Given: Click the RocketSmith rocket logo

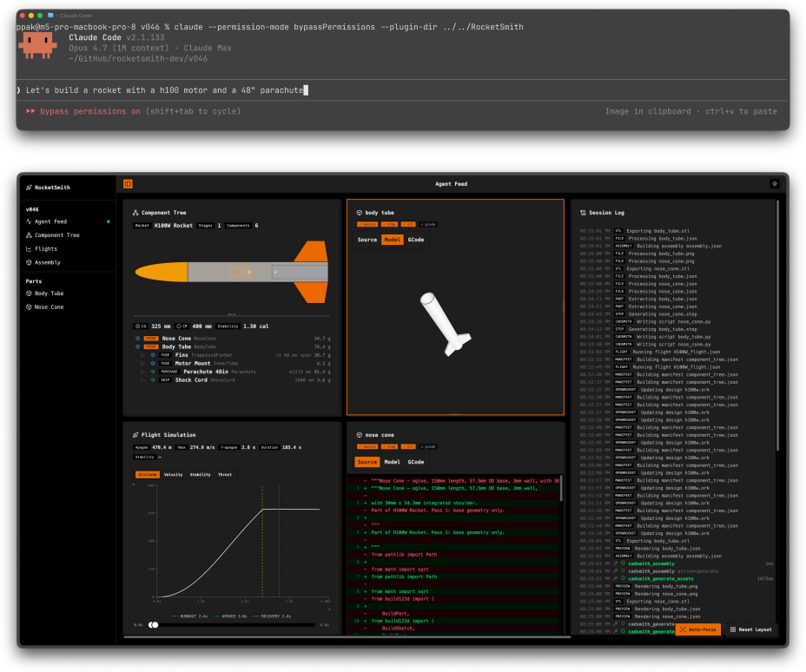Looking at the screenshot, I should coord(30,188).
